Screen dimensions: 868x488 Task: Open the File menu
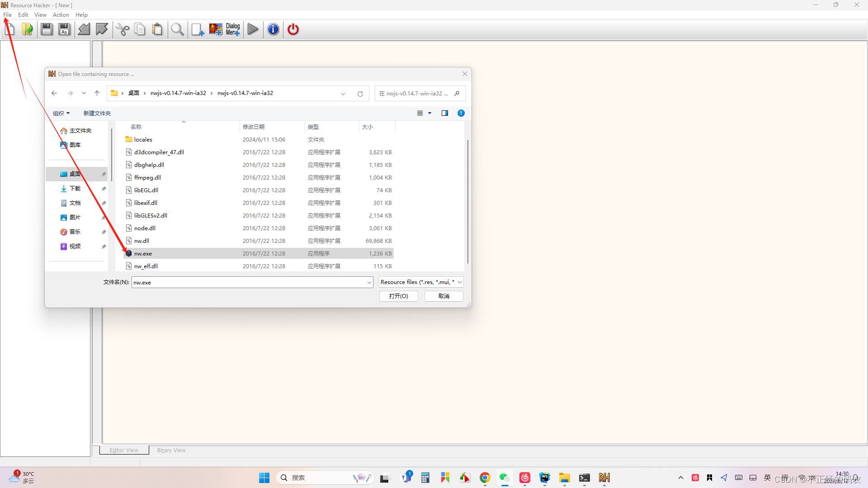(x=8, y=15)
